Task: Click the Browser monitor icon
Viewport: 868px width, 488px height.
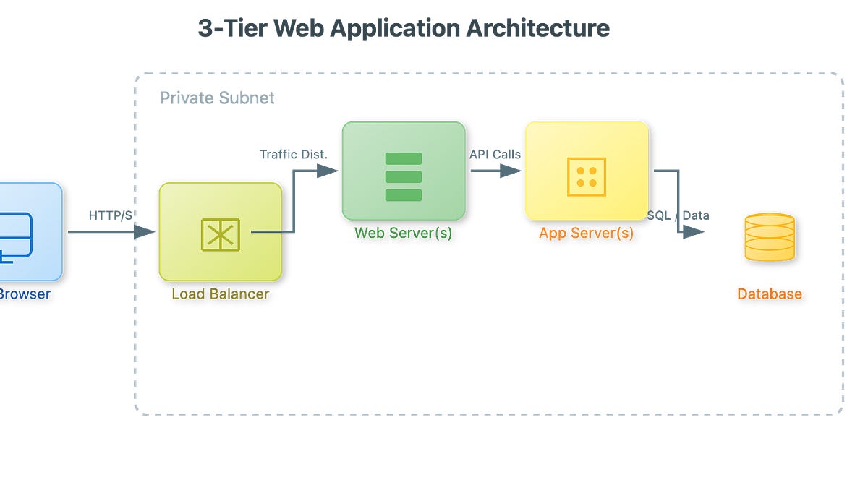Action: 16,237
